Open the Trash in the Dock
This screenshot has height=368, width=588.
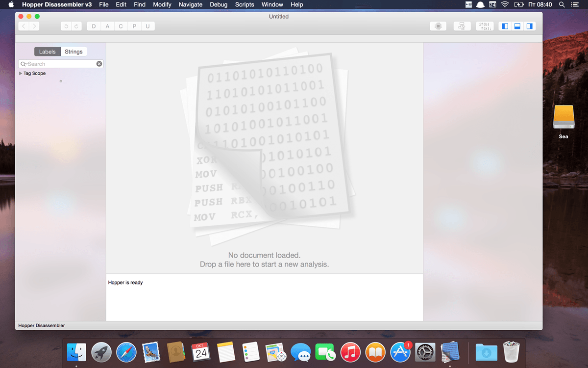coord(511,352)
